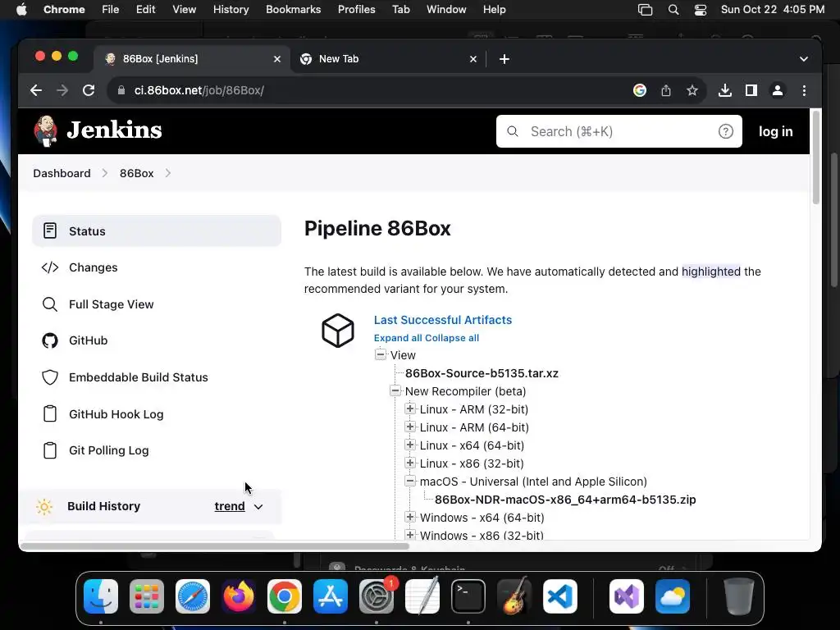Open macOS Control Center icon
Image resolution: width=840 pixels, height=630 pixels.
pos(701,10)
